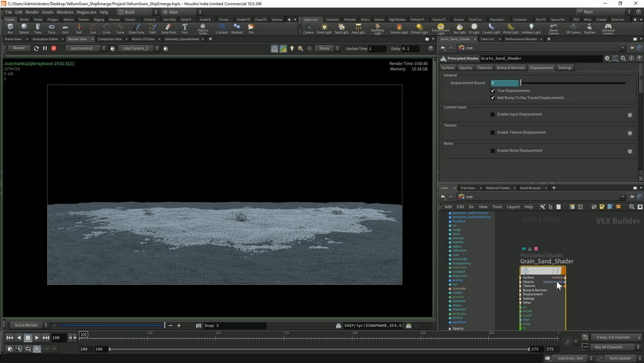The height and width of the screenshot is (363, 644).
Task: Select the Torus shelf tool
Action: click(x=52, y=28)
